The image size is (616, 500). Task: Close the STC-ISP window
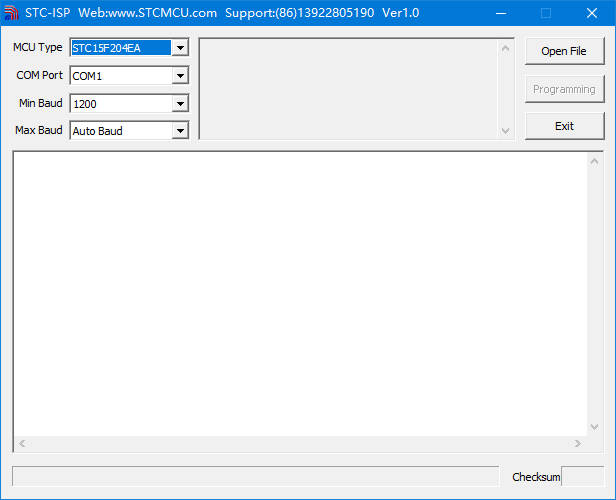pyautogui.click(x=592, y=13)
